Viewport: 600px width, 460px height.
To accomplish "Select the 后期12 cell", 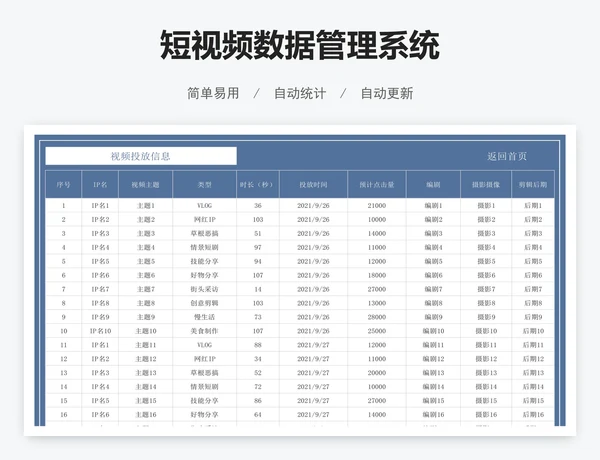I will [x=533, y=359].
